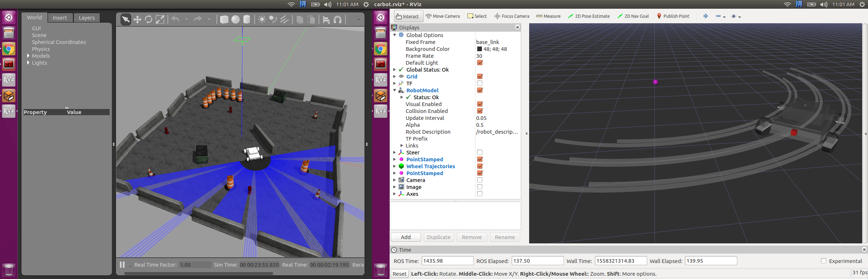This screenshot has width=868, height=279.
Task: Collapse the RobotModel display entry
Action: coord(395,90)
